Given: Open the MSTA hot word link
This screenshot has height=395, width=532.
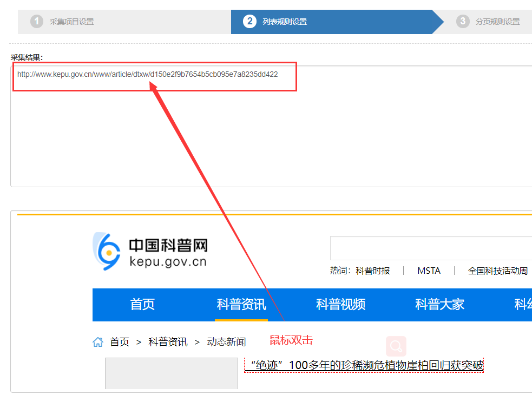Looking at the screenshot, I should pos(429,271).
